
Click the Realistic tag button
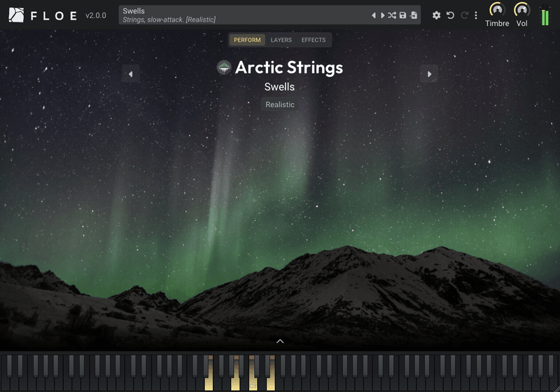pos(280,104)
